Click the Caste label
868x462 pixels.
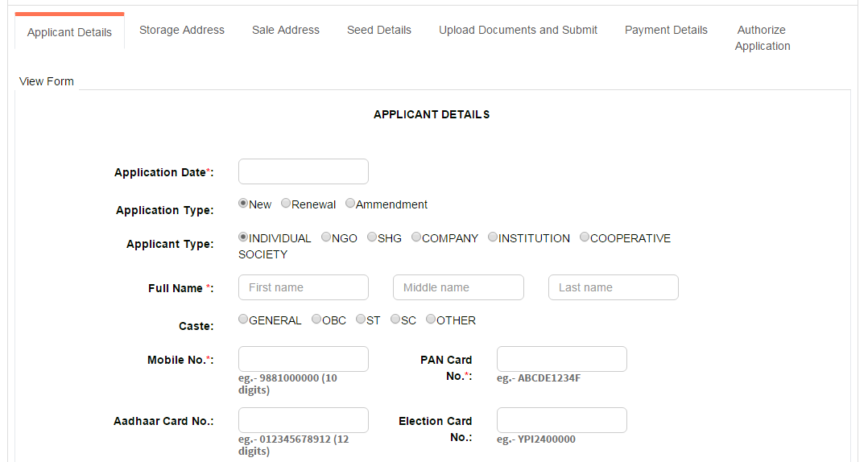pyautogui.click(x=196, y=327)
